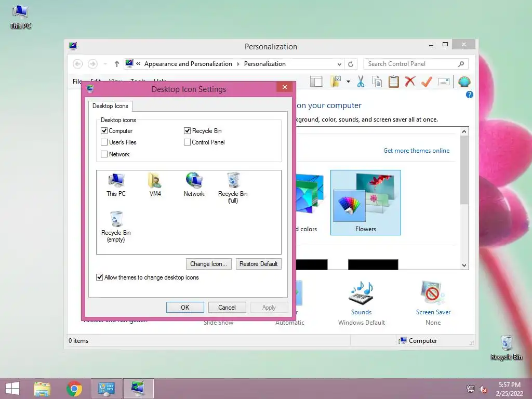Image resolution: width=532 pixels, height=399 pixels.
Task: Open the blue Help question mark icon
Action: point(470,95)
